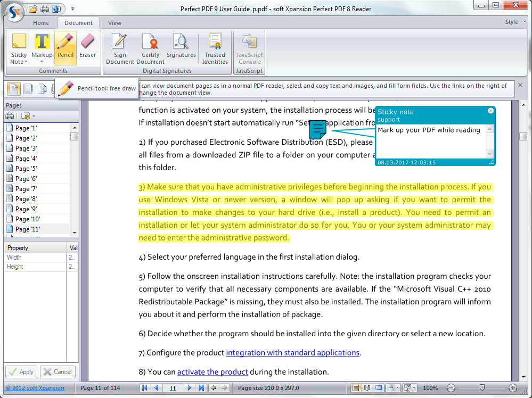This screenshot has width=532, height=398.
Task: Open the Markup dropdown arrow
Action: pos(42,62)
